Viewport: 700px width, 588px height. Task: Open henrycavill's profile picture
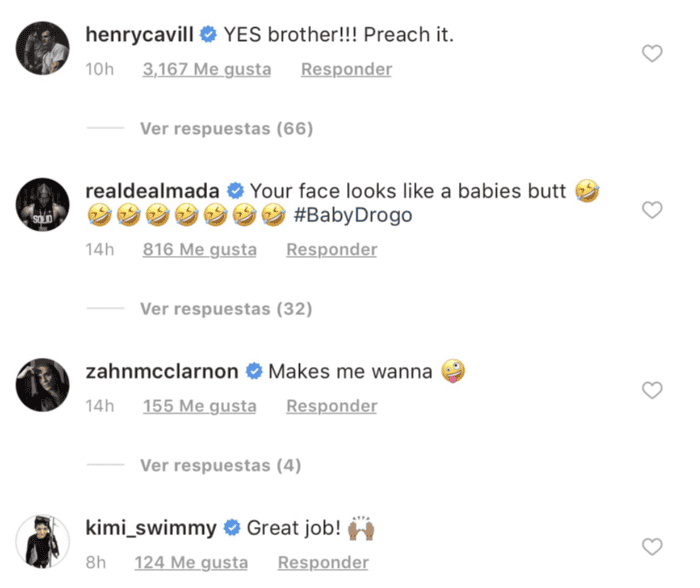click(x=43, y=48)
